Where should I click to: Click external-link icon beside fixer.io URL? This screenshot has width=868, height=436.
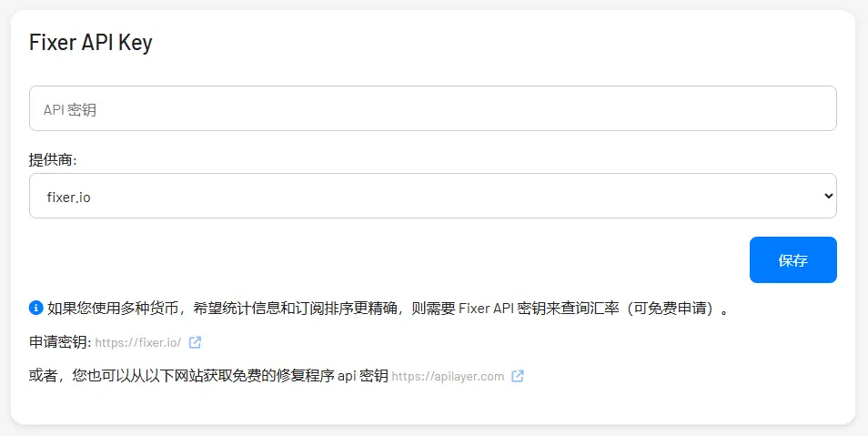tap(195, 343)
